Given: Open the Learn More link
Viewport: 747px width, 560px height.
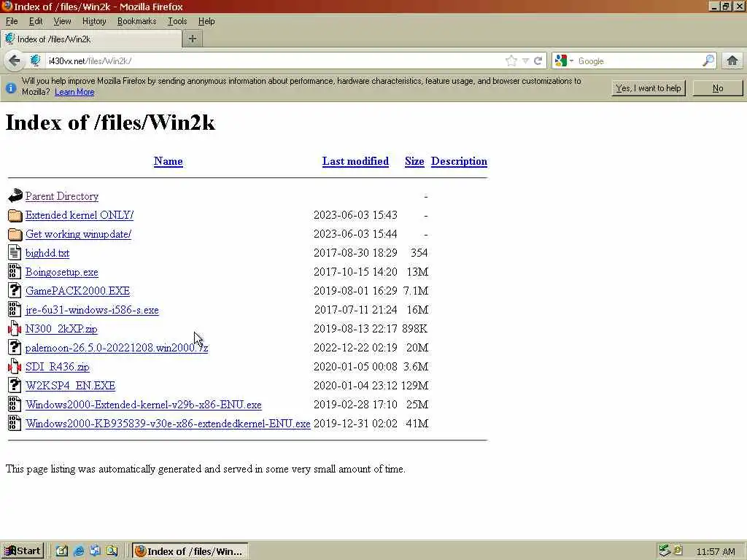Looking at the screenshot, I should coord(74,92).
